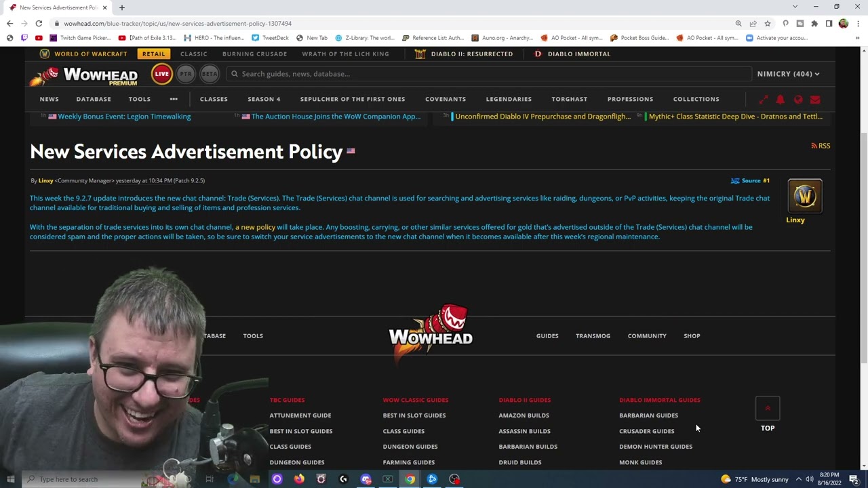
Task: Open footer Community link
Action: (647, 336)
